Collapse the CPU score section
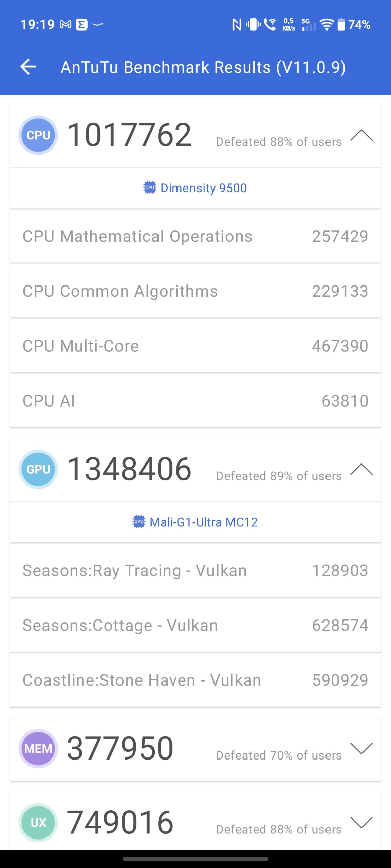 pos(361,135)
